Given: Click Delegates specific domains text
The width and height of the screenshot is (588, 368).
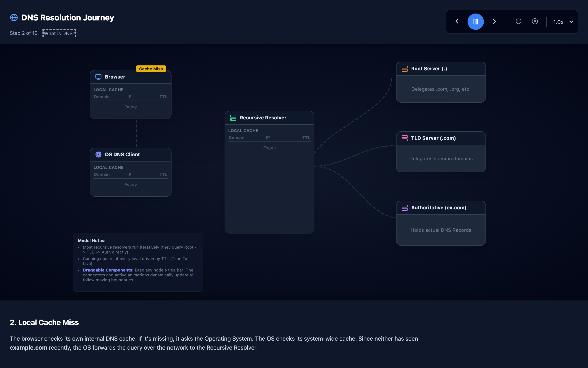Looking at the screenshot, I should [x=441, y=159].
